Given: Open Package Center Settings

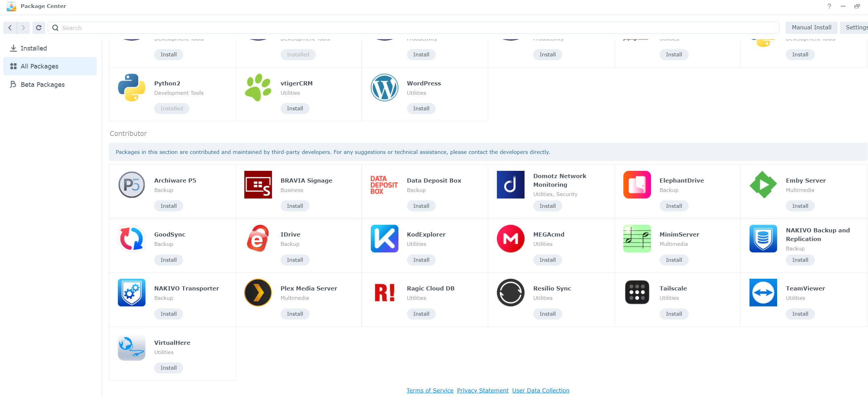Looking at the screenshot, I should [855, 27].
